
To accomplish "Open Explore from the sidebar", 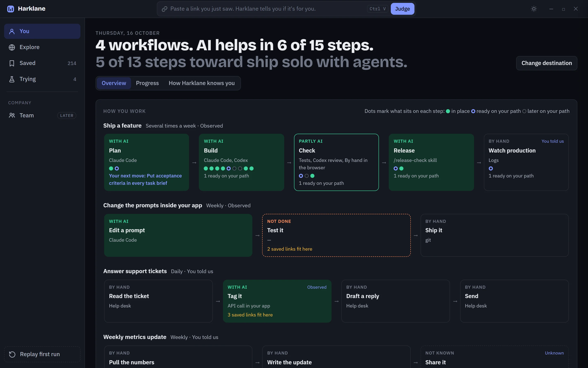I will (42, 47).
